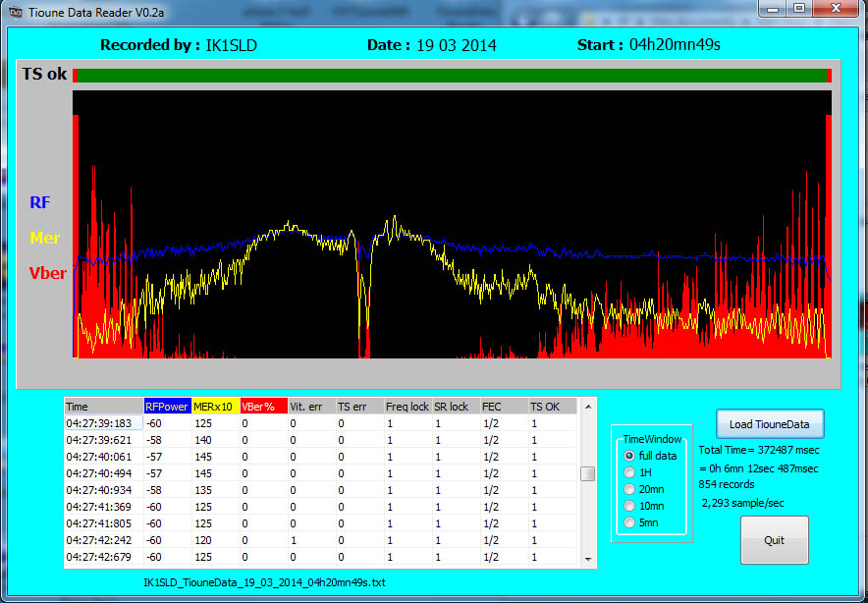Screen dimensions: 868x603
Task: Select the 'full data' time window option
Action: [x=629, y=456]
